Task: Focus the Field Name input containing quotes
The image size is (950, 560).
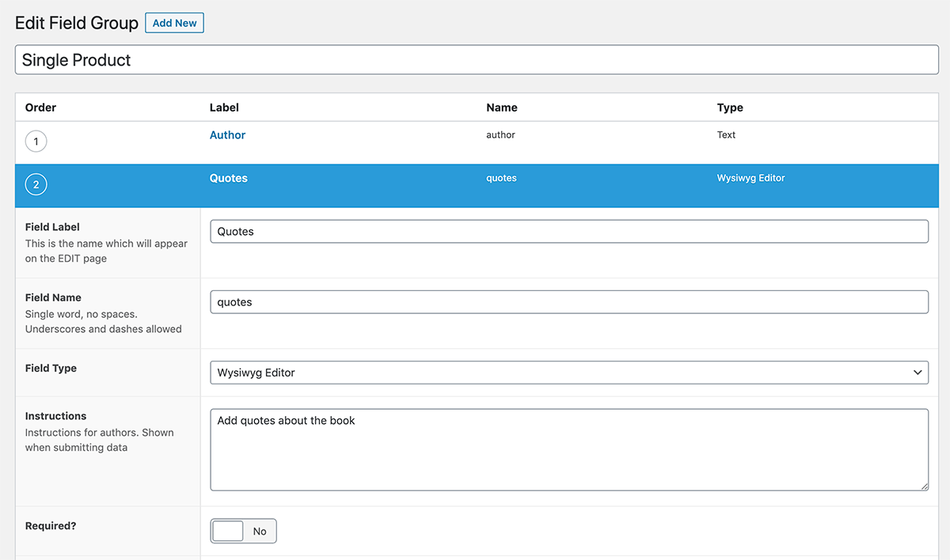Action: pyautogui.click(x=568, y=302)
